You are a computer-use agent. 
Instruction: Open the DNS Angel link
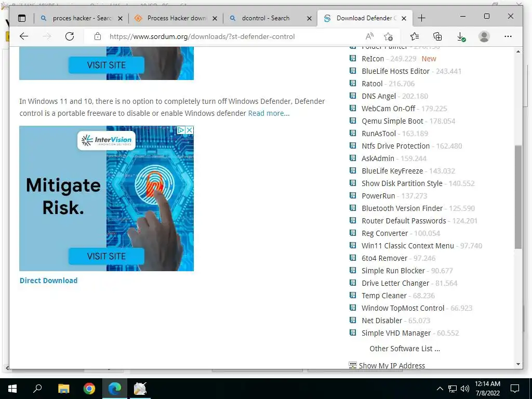coord(379,96)
